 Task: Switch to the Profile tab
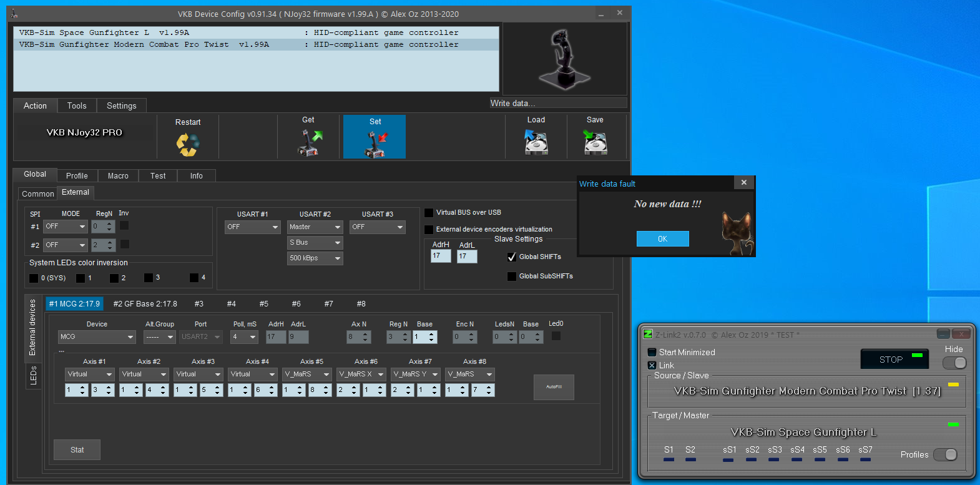point(77,176)
